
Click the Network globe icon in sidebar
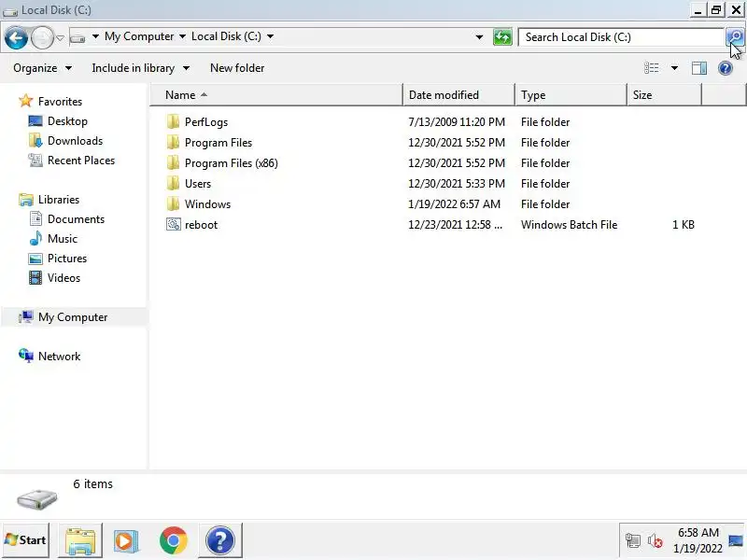point(26,356)
